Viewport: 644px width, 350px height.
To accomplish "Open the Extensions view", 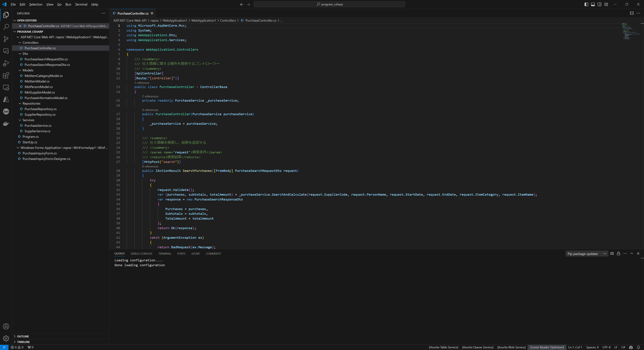I will pyautogui.click(x=6, y=75).
